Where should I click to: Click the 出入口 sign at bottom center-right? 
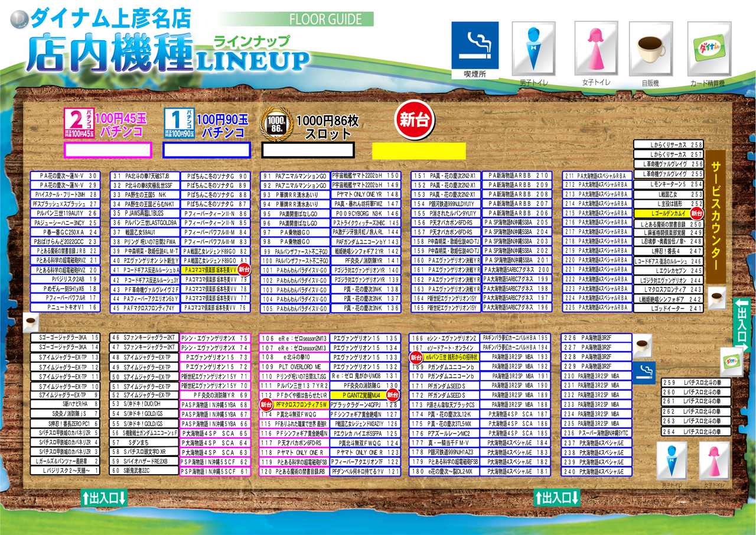click(x=557, y=498)
